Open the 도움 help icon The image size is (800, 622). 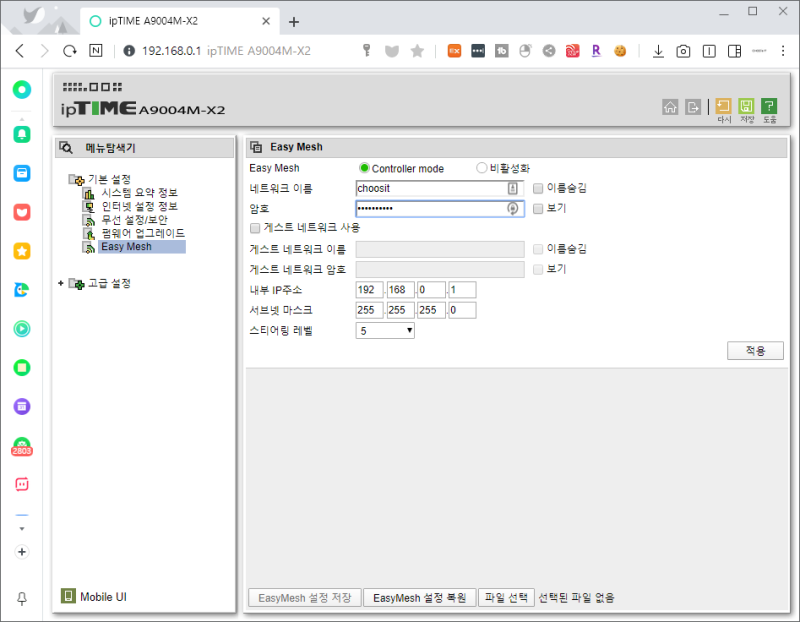tap(768, 106)
